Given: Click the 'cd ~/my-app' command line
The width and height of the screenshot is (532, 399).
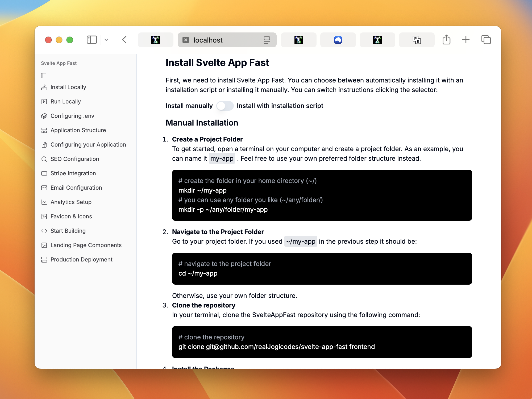Looking at the screenshot, I should coord(198,273).
